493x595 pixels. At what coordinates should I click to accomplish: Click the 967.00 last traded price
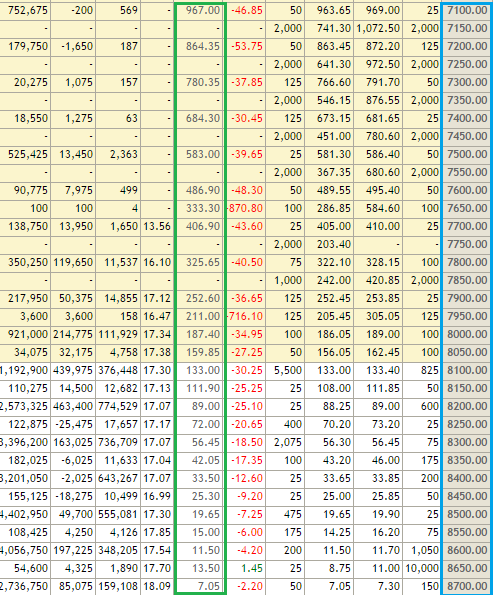(200, 10)
